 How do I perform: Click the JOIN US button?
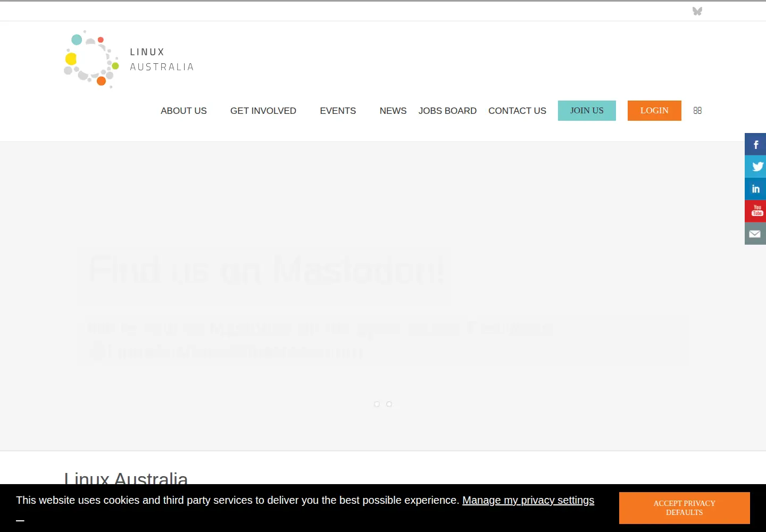click(587, 111)
